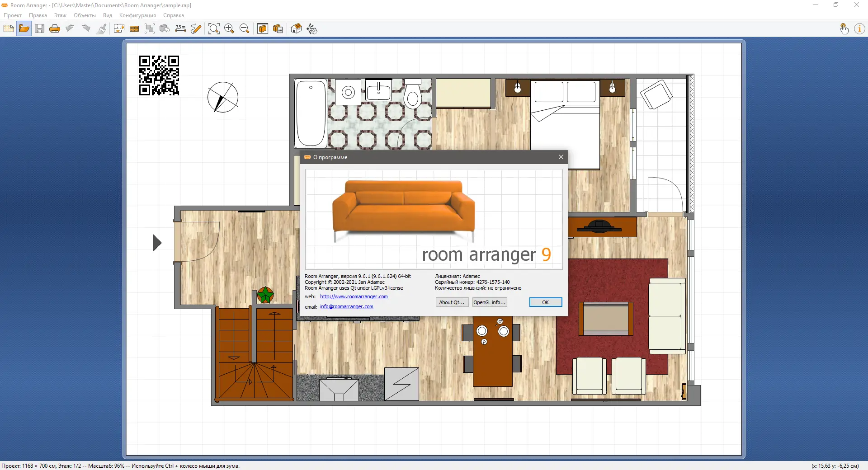Save the project with the floppy icon
868x470 pixels.
(39, 29)
